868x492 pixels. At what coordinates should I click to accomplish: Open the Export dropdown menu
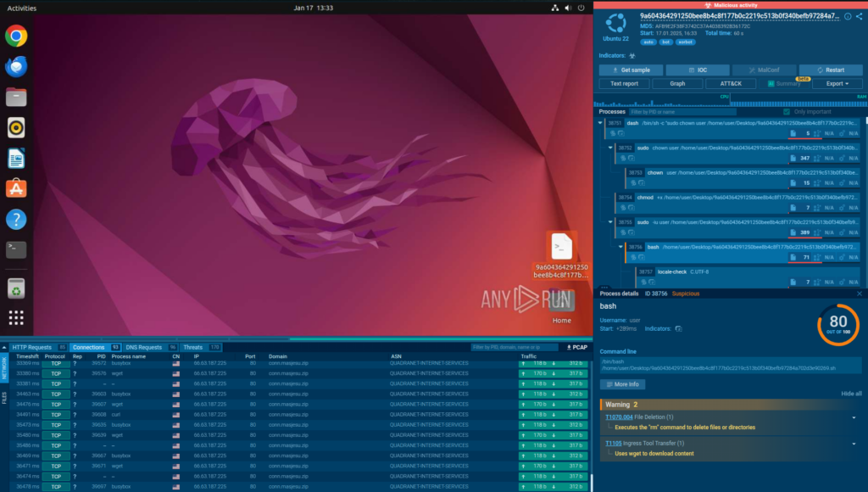pyautogui.click(x=837, y=84)
